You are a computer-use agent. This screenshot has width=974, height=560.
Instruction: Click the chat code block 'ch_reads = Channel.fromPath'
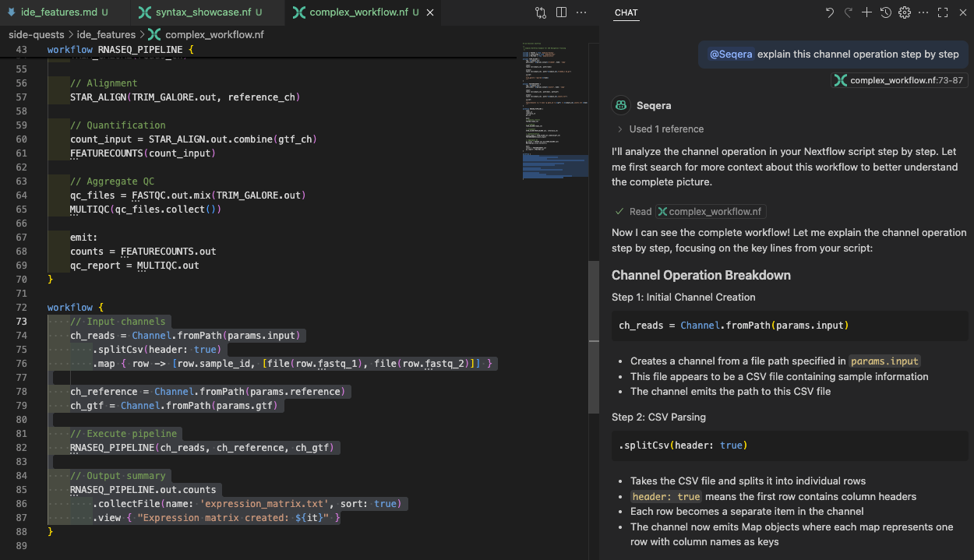(790, 326)
